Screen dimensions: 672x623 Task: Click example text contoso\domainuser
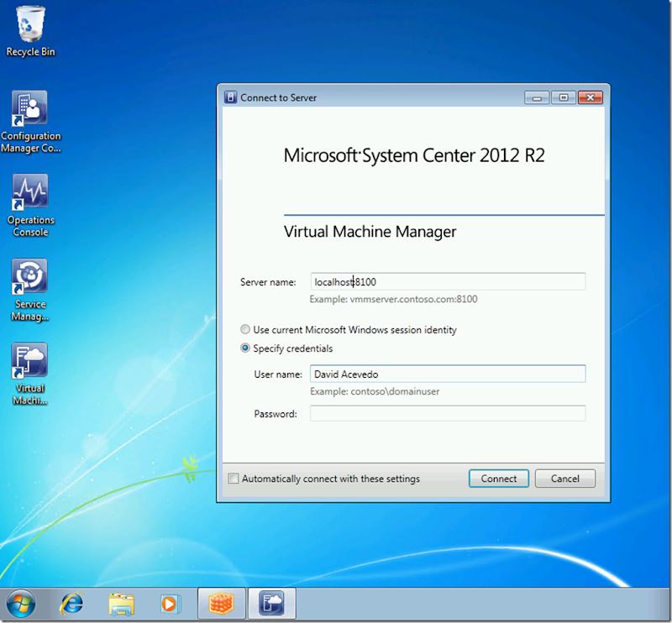(x=395, y=391)
